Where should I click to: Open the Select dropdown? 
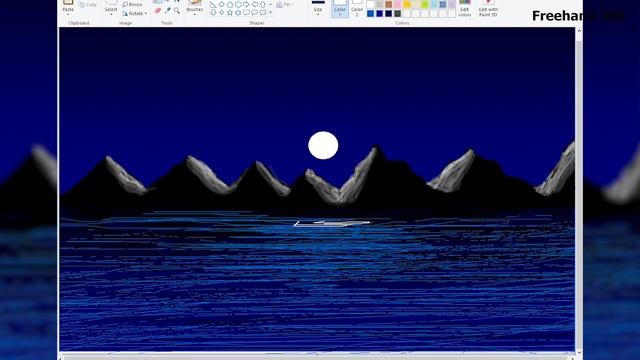[x=111, y=14]
